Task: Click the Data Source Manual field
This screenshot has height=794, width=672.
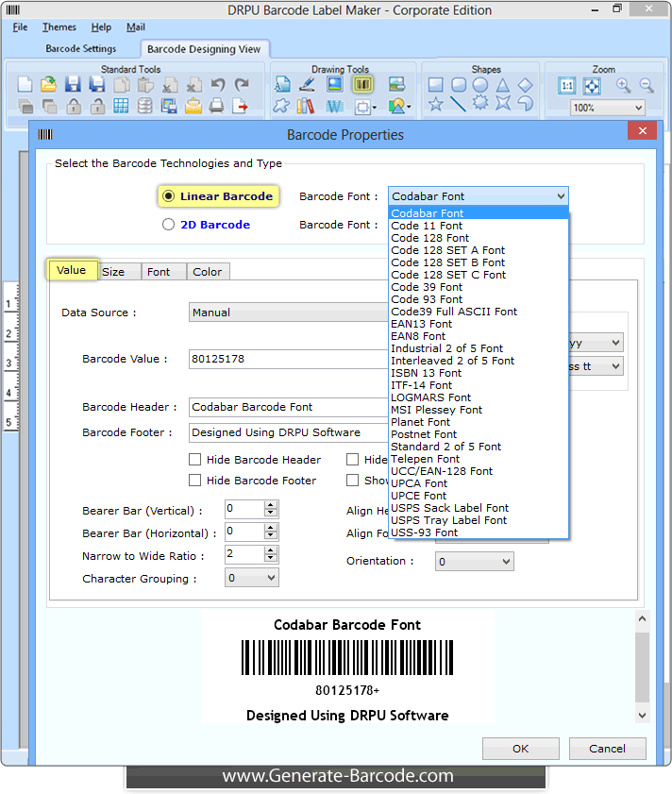Action: pos(289,313)
